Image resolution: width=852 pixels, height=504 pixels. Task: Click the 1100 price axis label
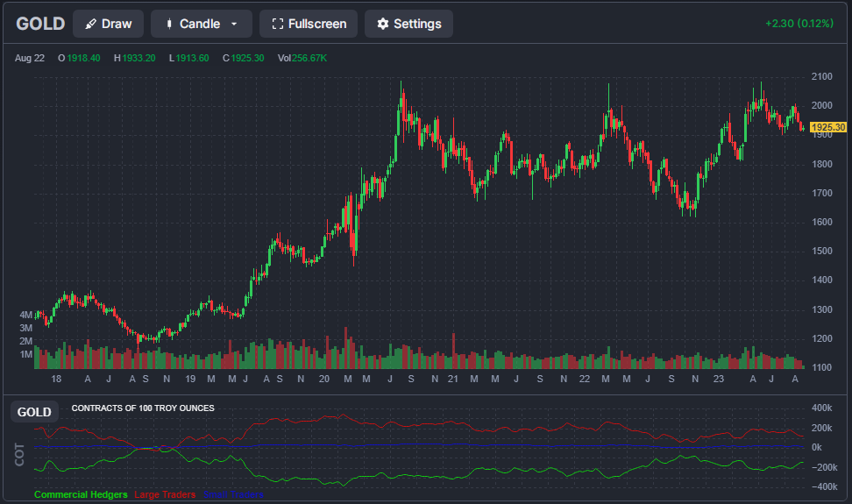[x=822, y=367]
